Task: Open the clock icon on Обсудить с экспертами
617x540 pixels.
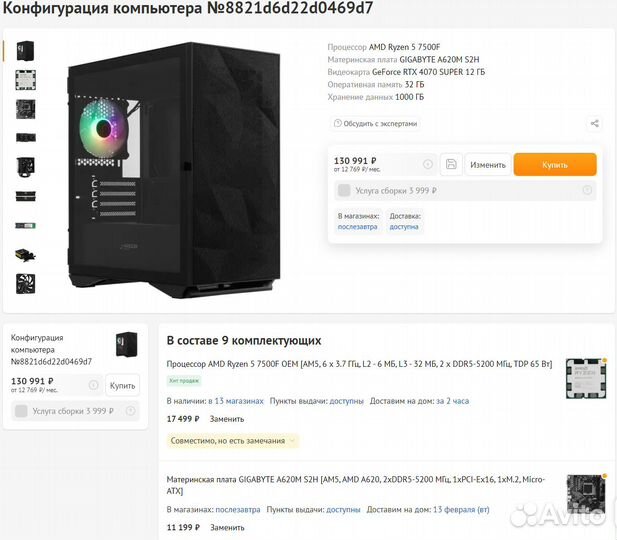Action: pos(337,123)
